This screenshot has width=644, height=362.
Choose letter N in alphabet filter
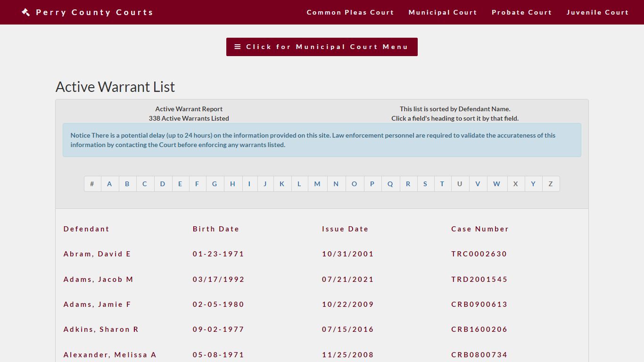click(336, 184)
